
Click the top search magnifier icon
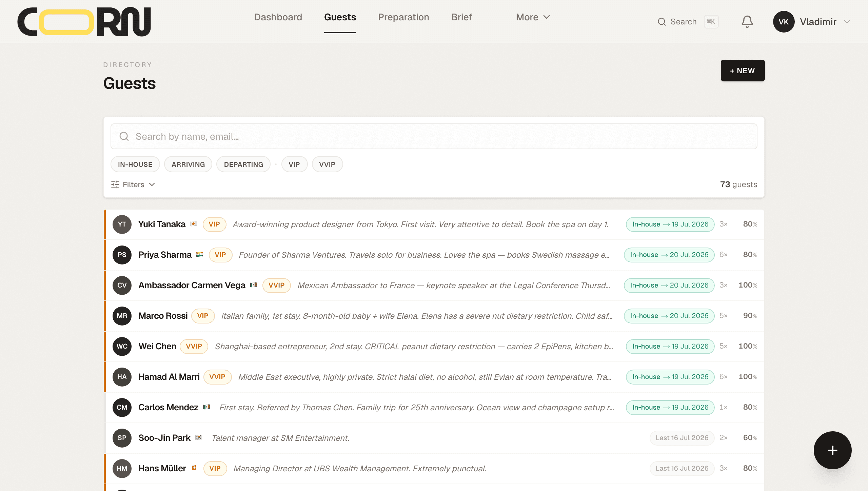click(x=662, y=22)
